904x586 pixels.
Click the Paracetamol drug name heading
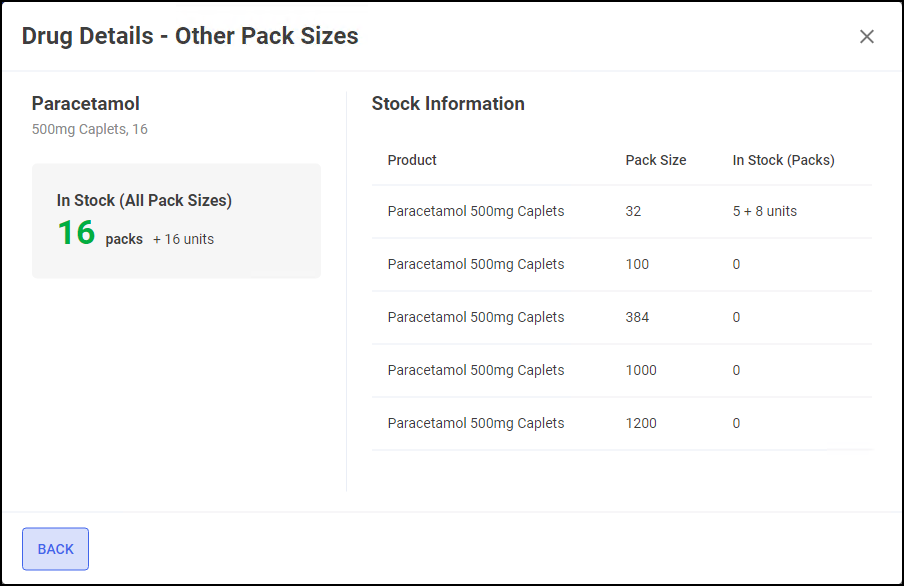[85, 104]
